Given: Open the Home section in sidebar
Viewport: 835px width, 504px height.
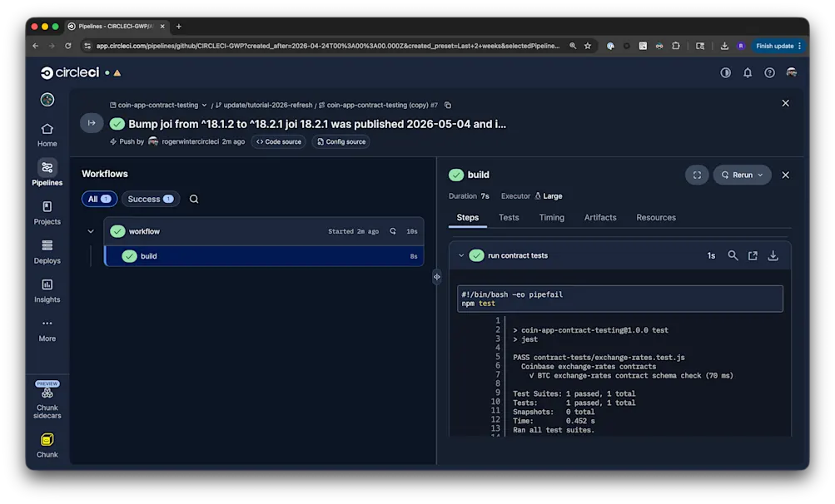Looking at the screenshot, I should click(x=47, y=136).
